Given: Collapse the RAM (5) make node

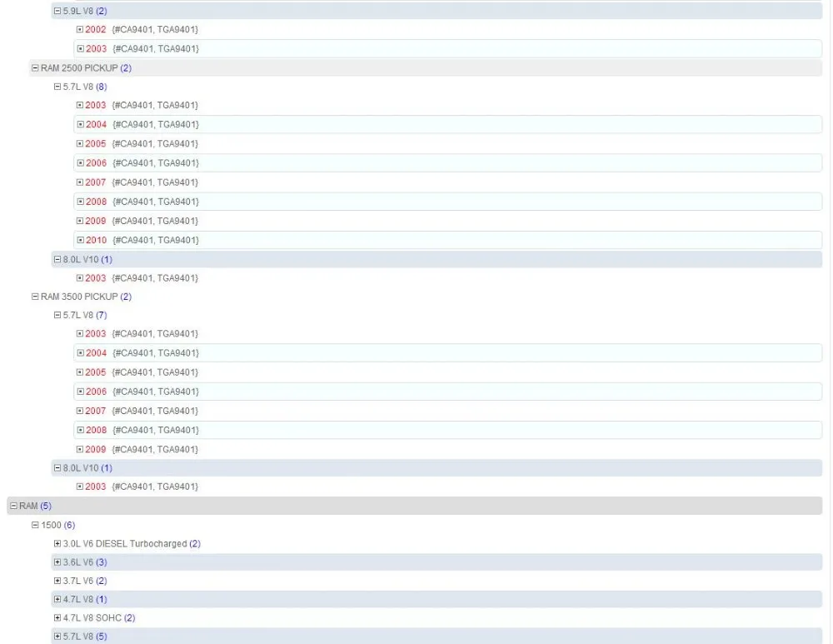Looking at the screenshot, I should (x=14, y=506).
